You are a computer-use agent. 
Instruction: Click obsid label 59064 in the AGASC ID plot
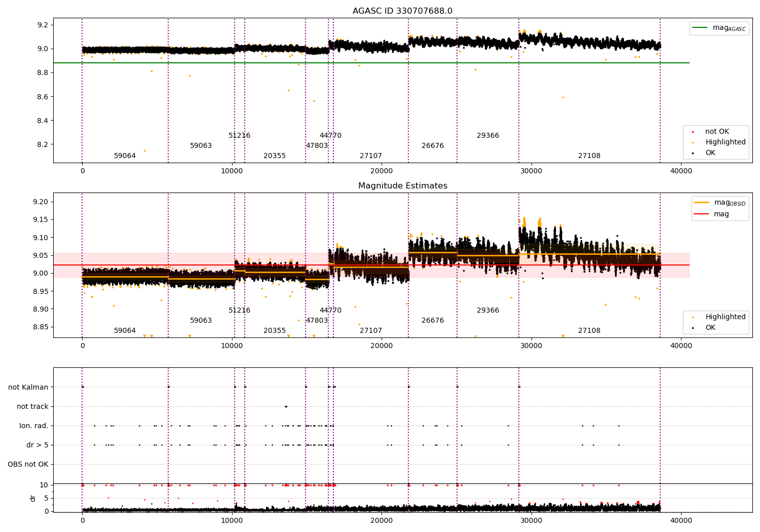125,156
